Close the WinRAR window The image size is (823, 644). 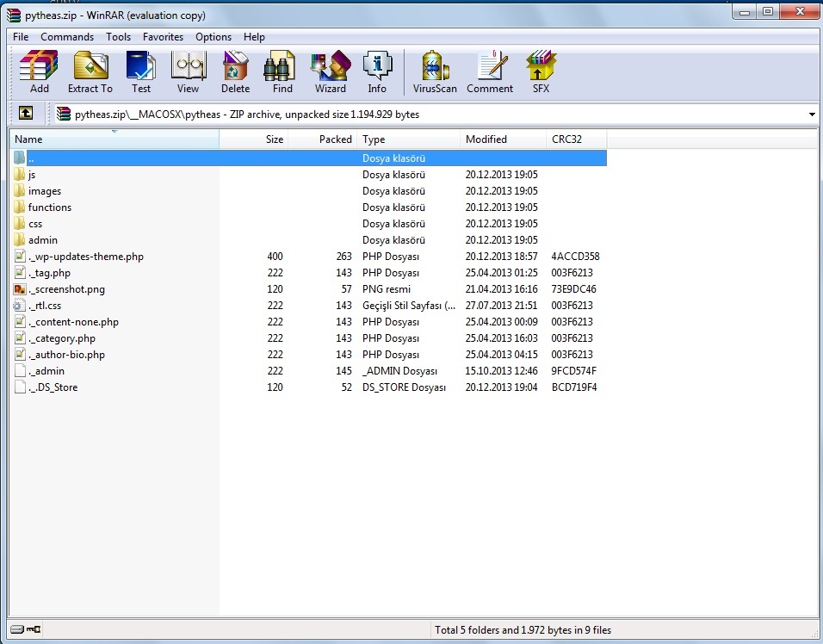click(x=800, y=11)
